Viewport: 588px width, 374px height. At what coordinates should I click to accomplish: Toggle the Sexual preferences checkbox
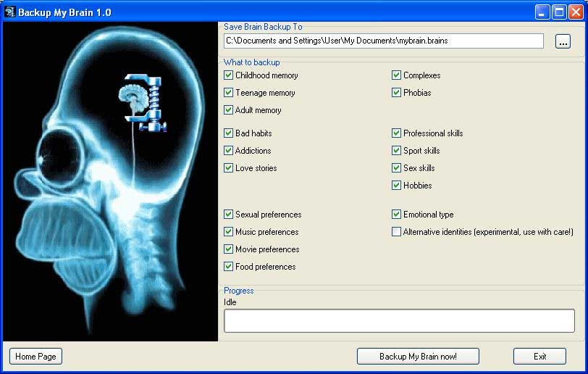(x=228, y=215)
